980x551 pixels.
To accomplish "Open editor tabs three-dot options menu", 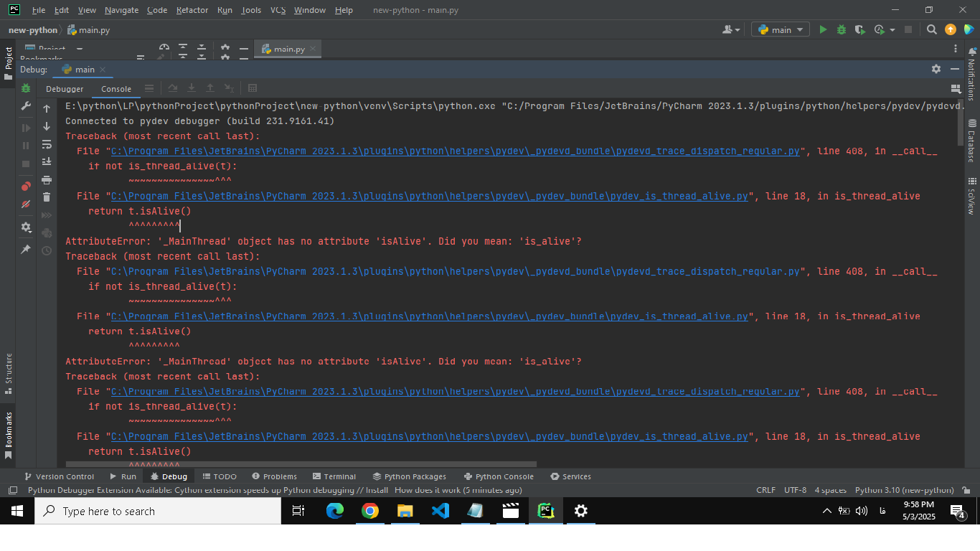I will 956,49.
